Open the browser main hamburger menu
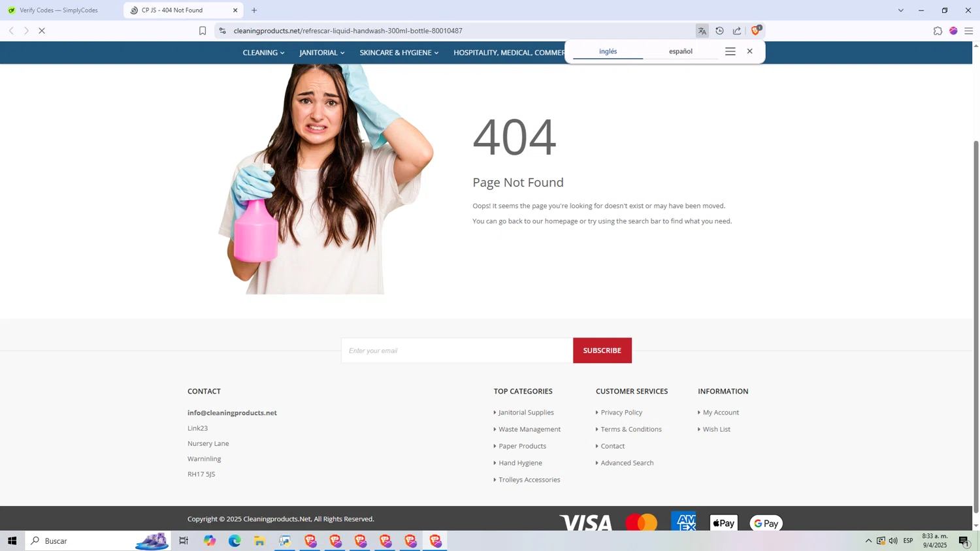The height and width of the screenshot is (551, 980). (969, 31)
